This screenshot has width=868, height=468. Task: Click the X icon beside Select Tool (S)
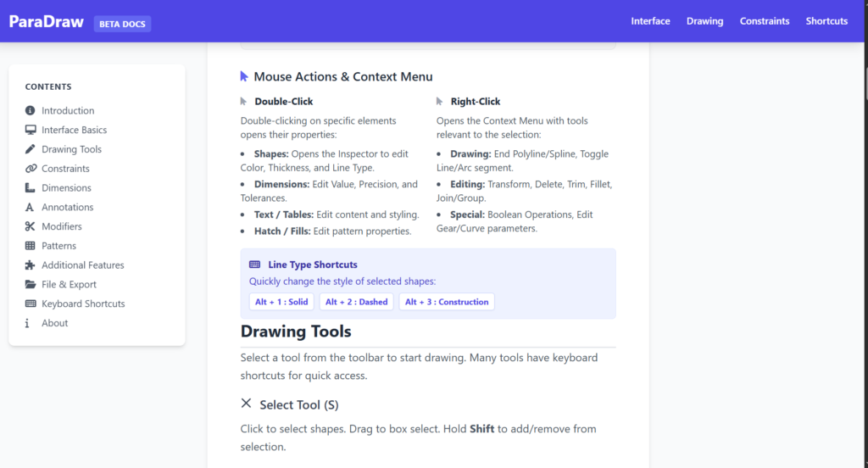[247, 404]
